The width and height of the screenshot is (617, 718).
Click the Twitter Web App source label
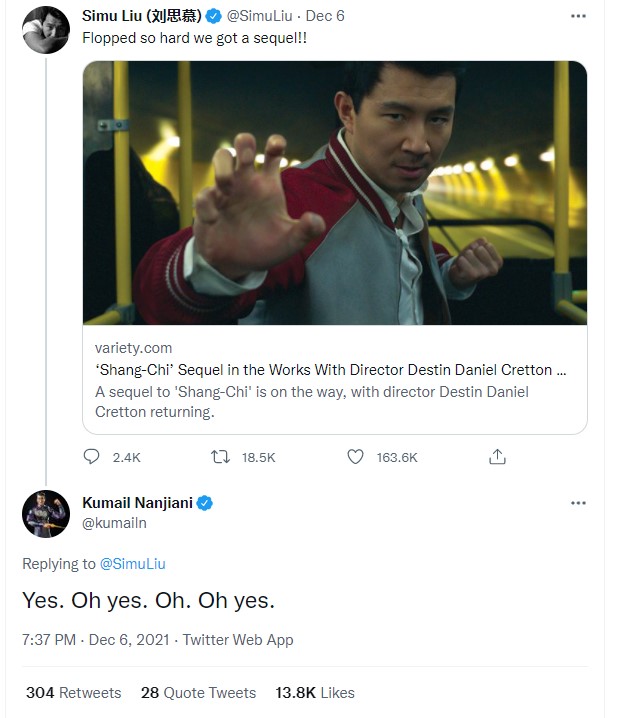(238, 640)
